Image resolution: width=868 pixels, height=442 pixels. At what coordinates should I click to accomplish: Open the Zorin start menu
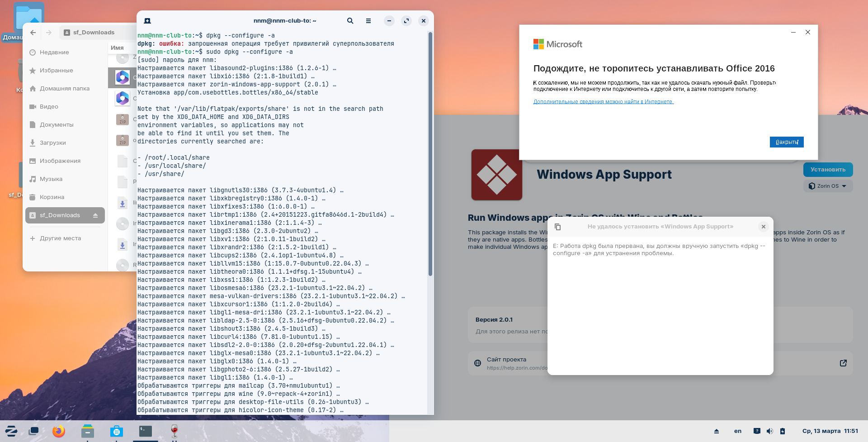(x=11, y=431)
